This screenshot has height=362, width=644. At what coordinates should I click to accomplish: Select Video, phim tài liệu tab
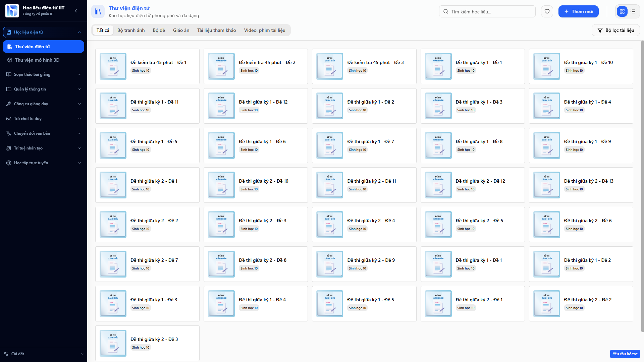264,30
